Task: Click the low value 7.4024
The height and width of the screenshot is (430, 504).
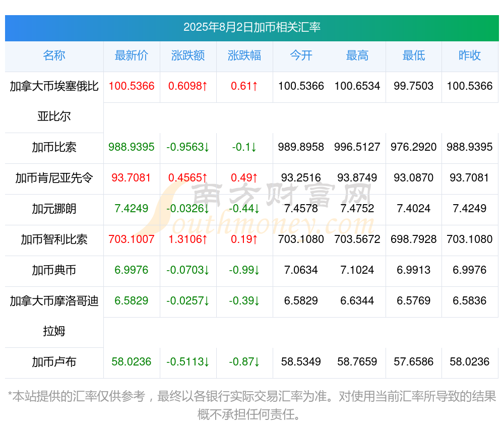Action: pos(414,209)
